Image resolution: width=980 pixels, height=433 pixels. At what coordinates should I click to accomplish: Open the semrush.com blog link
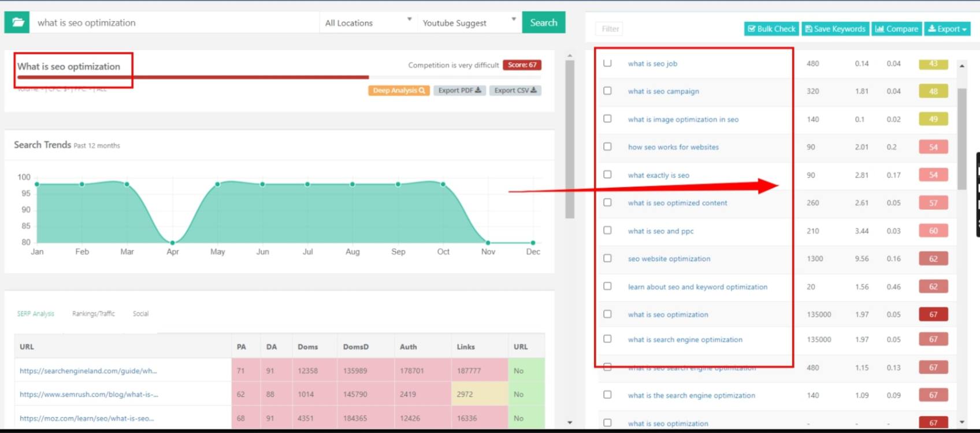click(88, 394)
